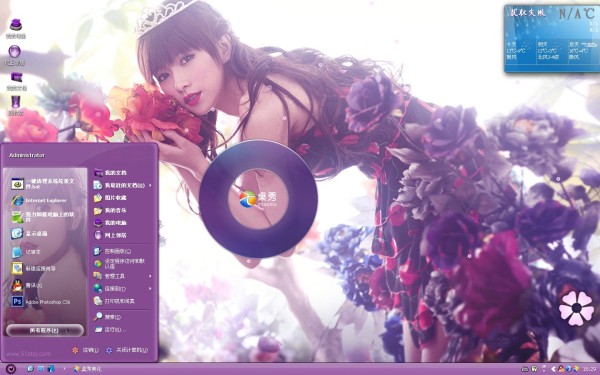Click the purple sphere desktop icon
Viewport: 600px width, 375px height.
point(15,55)
